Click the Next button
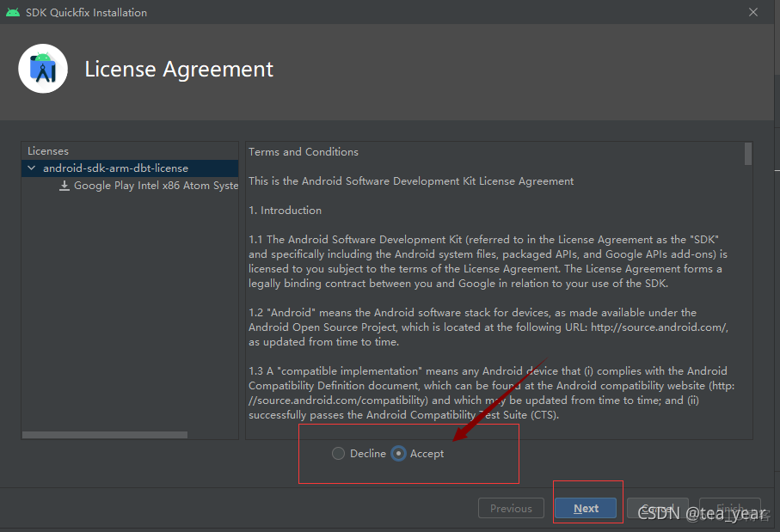 point(586,508)
